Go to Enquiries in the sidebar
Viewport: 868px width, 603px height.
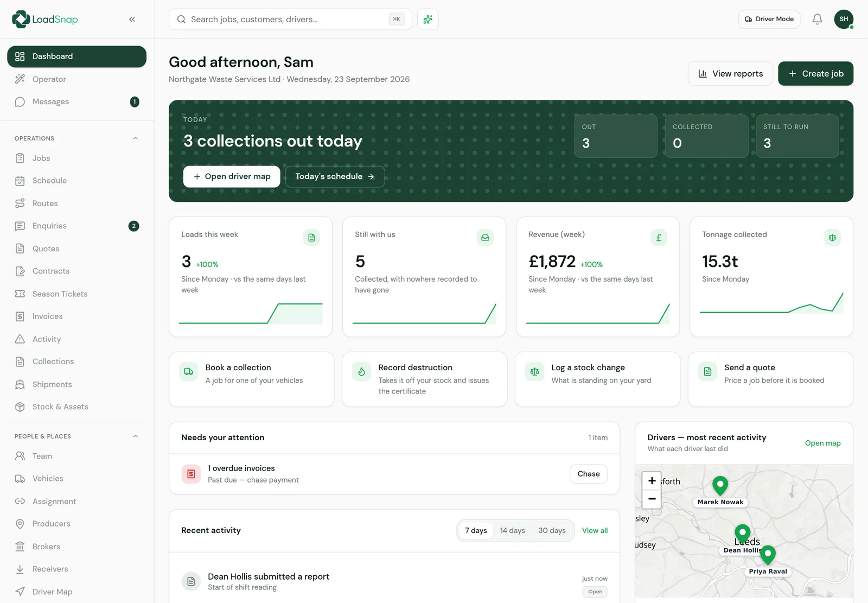[x=76, y=226]
